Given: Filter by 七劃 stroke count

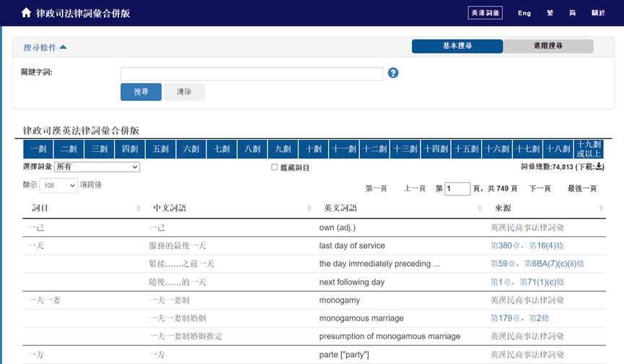Looking at the screenshot, I should (x=221, y=149).
